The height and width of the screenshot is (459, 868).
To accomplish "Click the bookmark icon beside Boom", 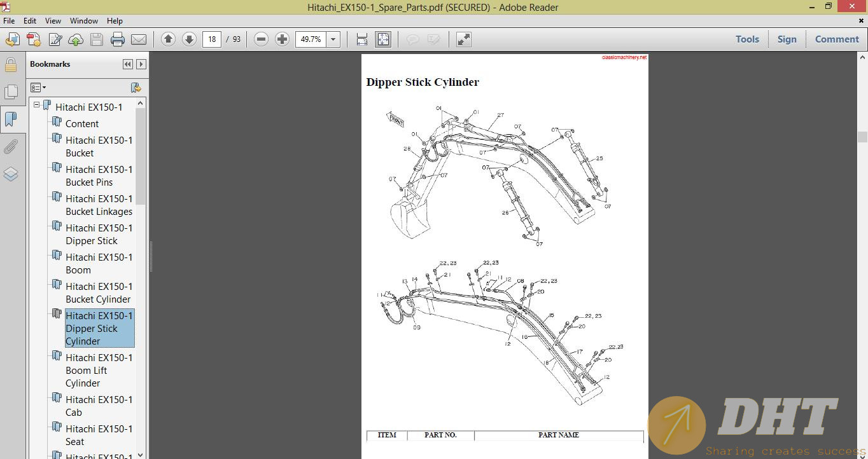I will [57, 256].
